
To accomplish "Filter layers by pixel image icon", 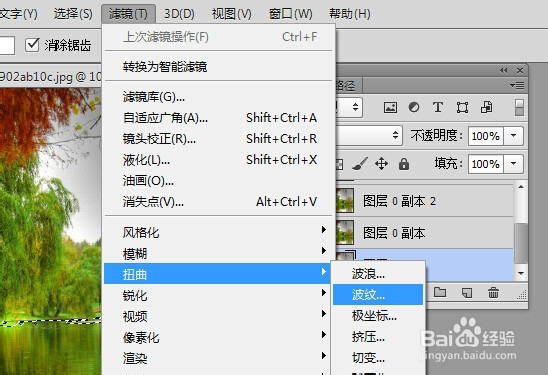I will pyautogui.click(x=390, y=107).
